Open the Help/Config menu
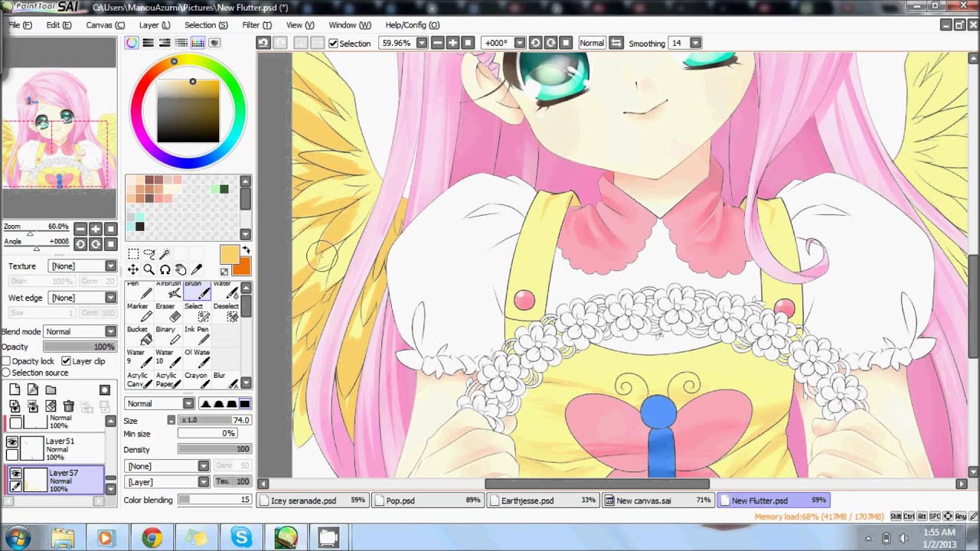Screen dimensions: 980x551 tap(412, 24)
